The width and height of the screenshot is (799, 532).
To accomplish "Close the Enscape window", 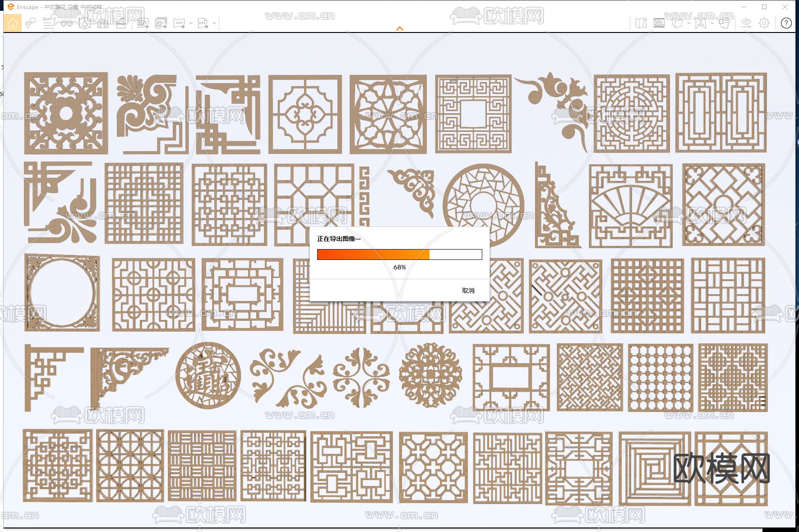I will [785, 7].
